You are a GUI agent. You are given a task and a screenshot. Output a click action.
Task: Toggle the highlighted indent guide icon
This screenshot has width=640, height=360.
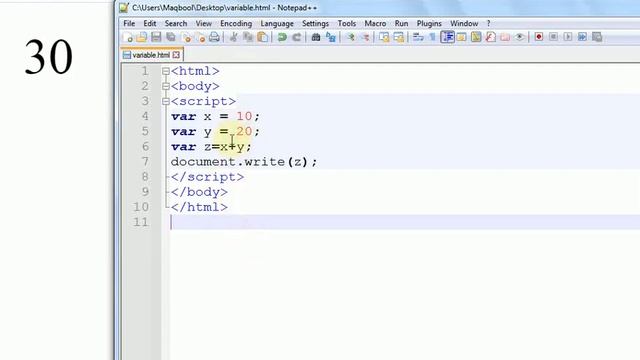[x=447, y=37]
